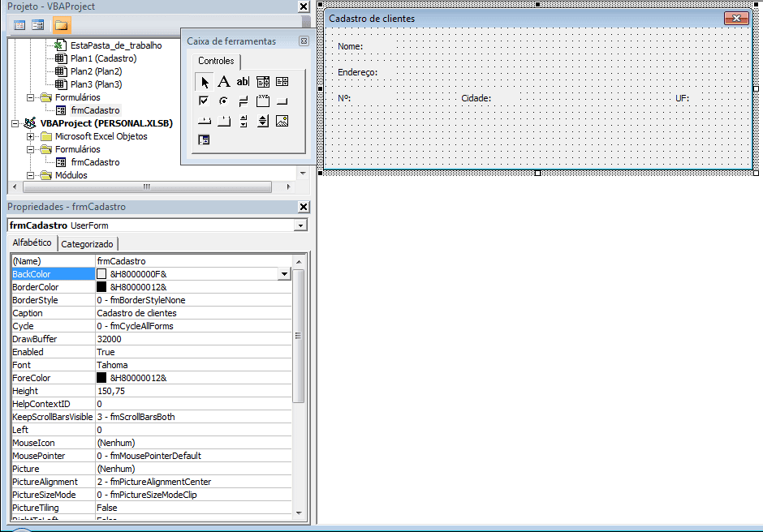Pick the Label tool from the toolbox
The height and width of the screenshot is (532, 763).
coord(223,81)
